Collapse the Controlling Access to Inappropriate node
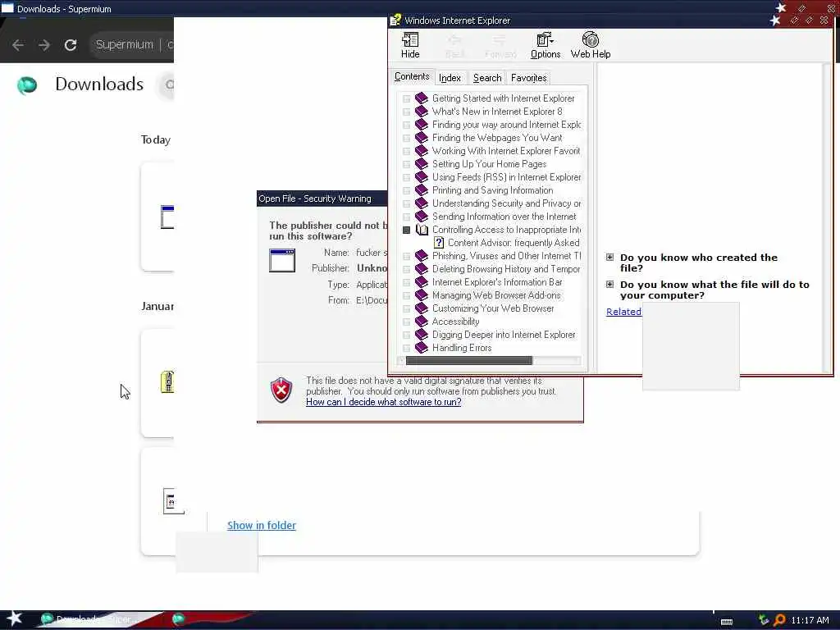 coord(406,230)
